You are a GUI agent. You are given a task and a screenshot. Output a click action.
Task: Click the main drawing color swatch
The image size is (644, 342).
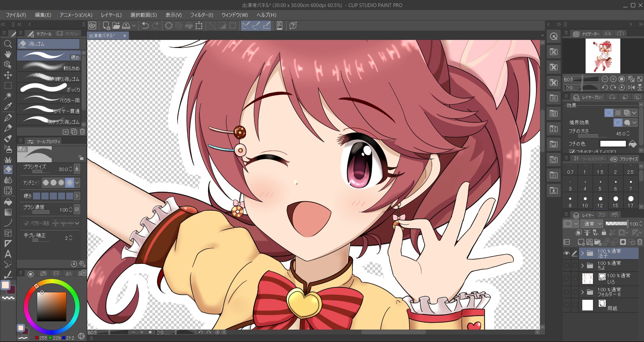tap(6, 285)
